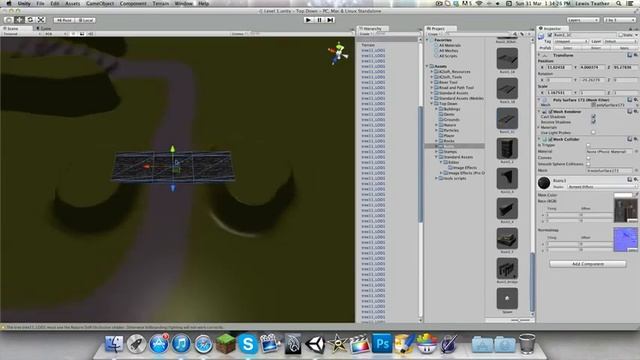Click the Pause button in the toolbar

point(320,20)
